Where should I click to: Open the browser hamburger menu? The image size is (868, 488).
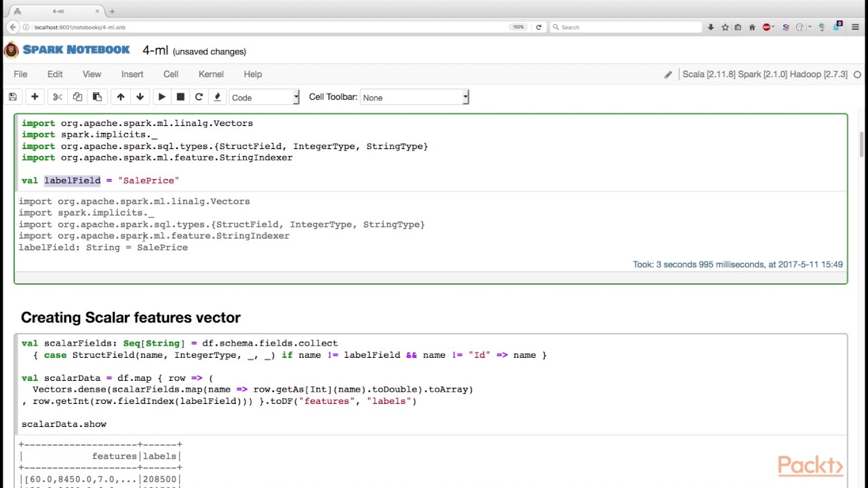(855, 27)
